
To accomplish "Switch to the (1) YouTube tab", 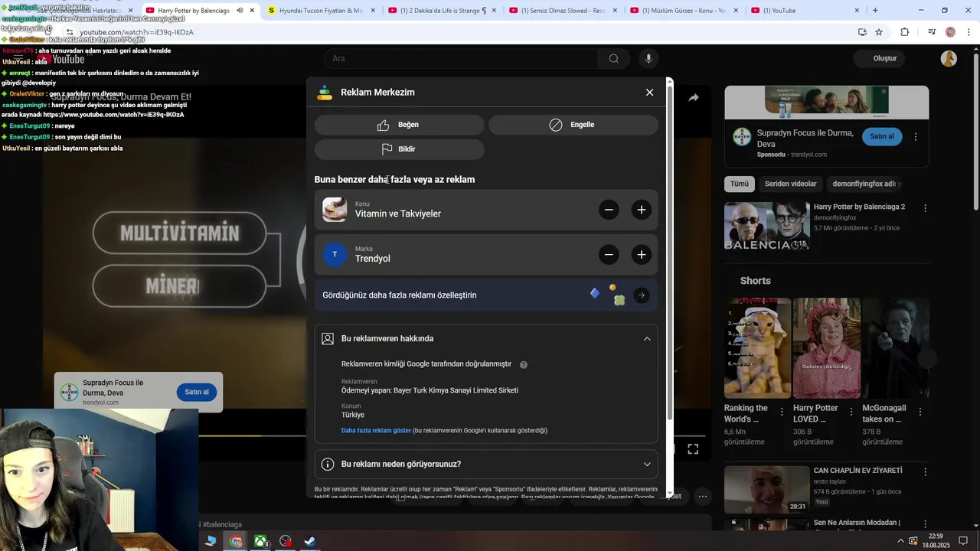I will (804, 11).
